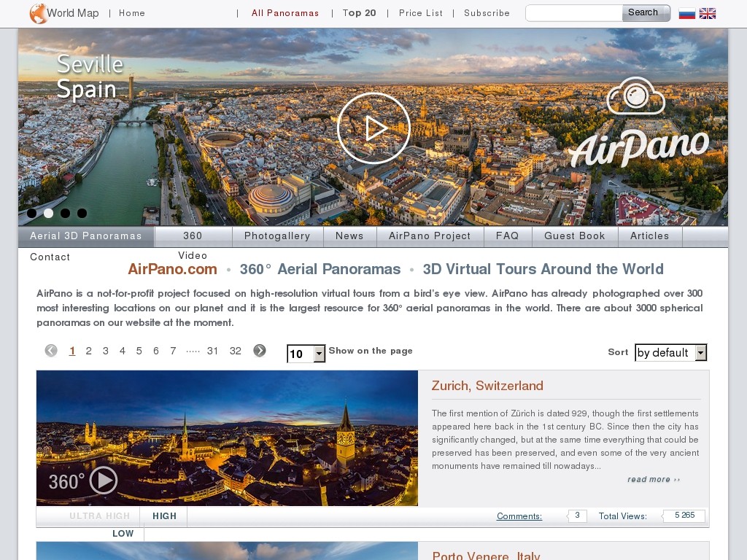Go to page 31 of results
747x560 pixels.
point(212,351)
